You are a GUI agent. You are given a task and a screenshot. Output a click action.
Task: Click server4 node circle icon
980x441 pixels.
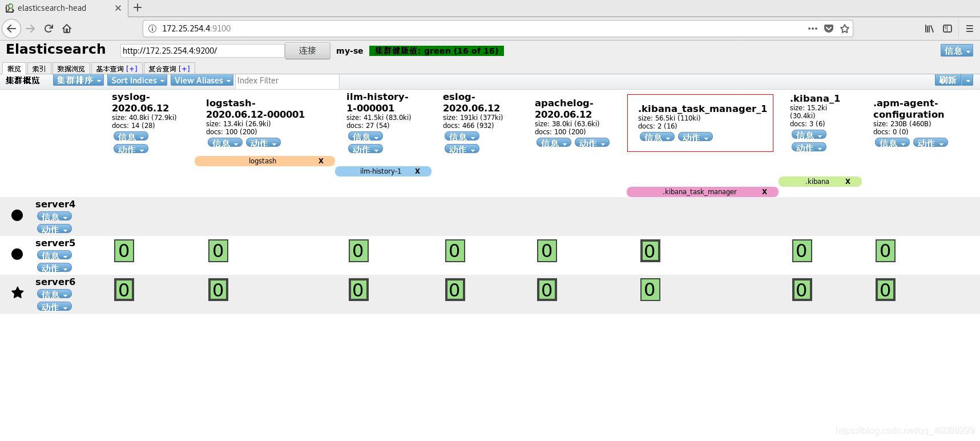(x=17, y=215)
